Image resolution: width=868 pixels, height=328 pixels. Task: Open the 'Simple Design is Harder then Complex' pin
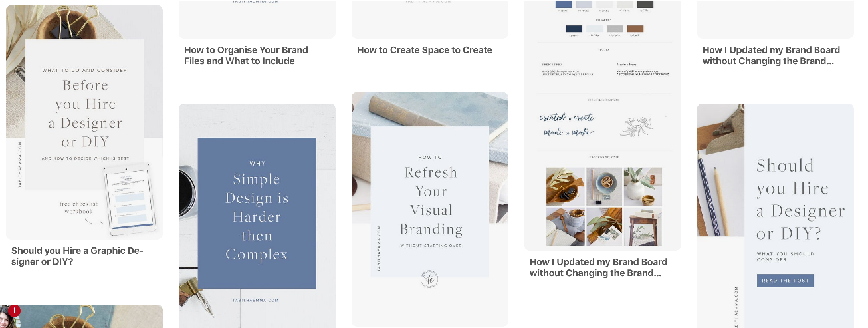tap(257, 216)
